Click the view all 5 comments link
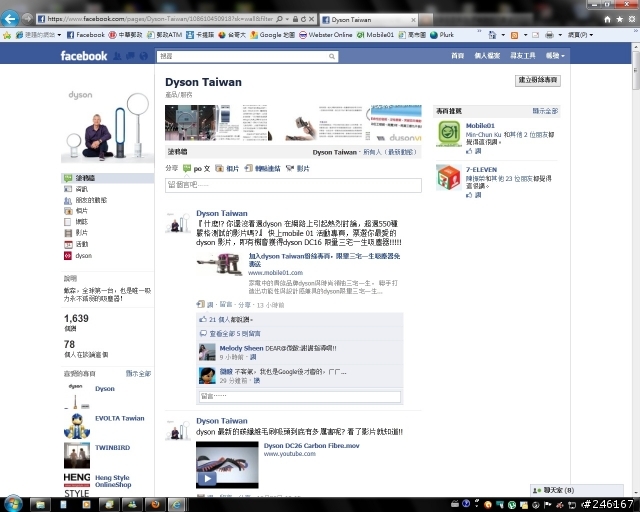The height and width of the screenshot is (512, 640). coord(235,334)
